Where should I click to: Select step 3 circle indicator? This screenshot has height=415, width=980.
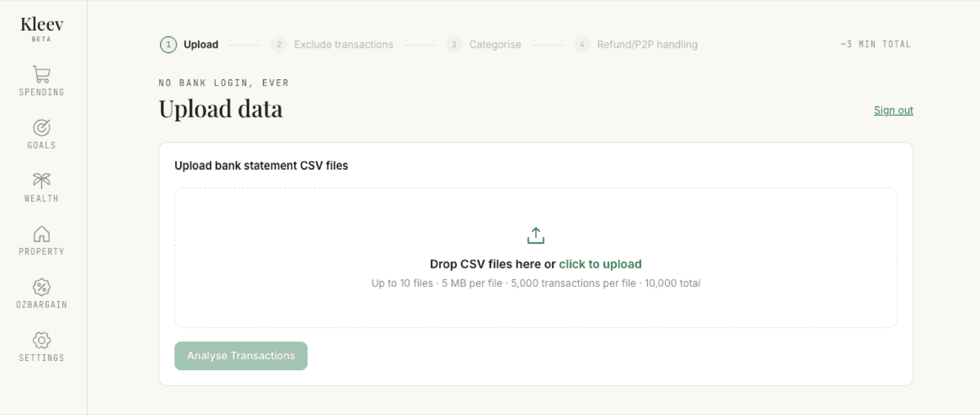coord(454,45)
